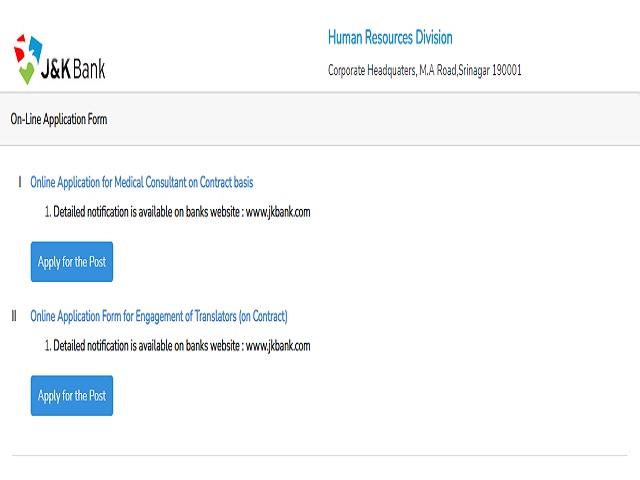
Task: Open Medical Consultant on Contract basis application link
Action: point(142,182)
